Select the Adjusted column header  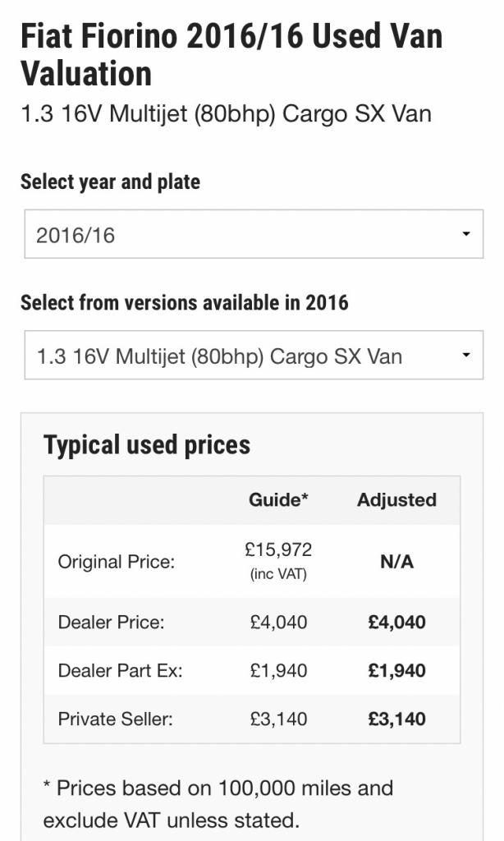coord(397,499)
